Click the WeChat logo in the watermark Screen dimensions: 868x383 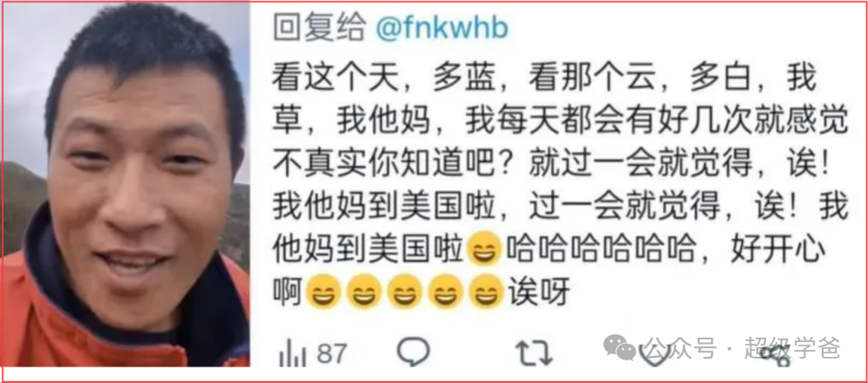(x=620, y=347)
